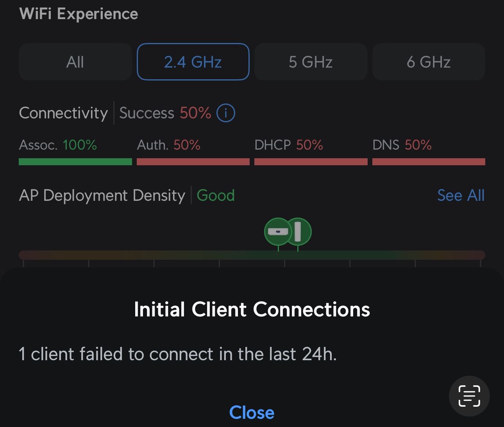Screen dimensions: 504x427
Task: Open See All for AP density
Action: point(461,195)
